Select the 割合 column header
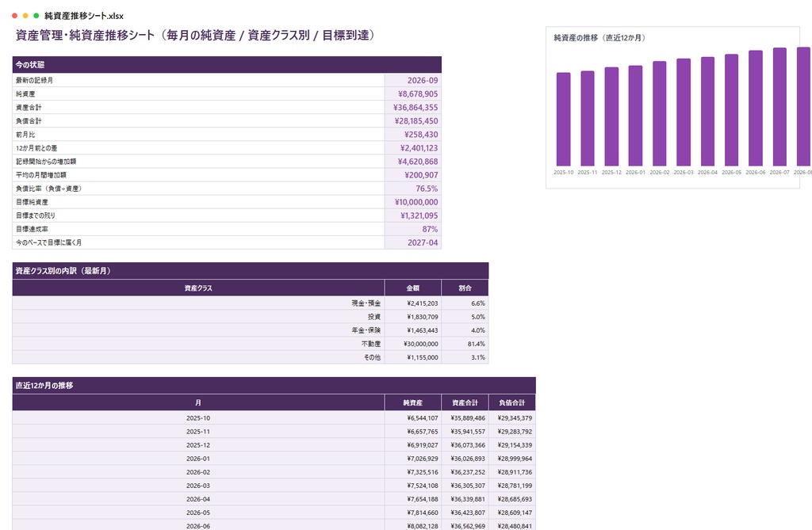The width and height of the screenshot is (812, 530). (465, 288)
